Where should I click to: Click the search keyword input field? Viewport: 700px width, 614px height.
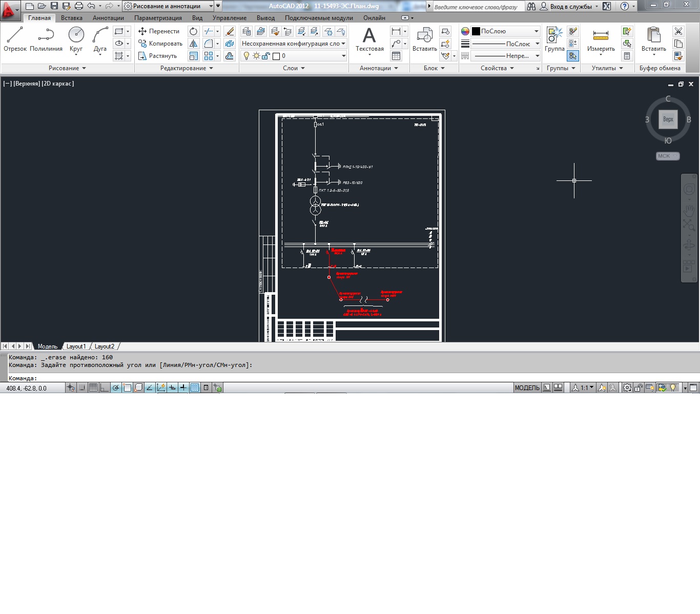478,7
